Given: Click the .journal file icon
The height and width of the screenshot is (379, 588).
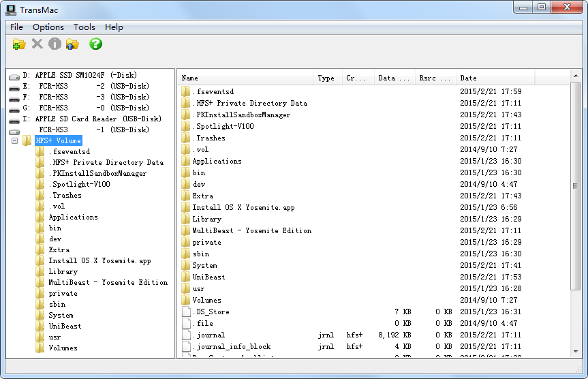Looking at the screenshot, I should pyautogui.click(x=187, y=335).
